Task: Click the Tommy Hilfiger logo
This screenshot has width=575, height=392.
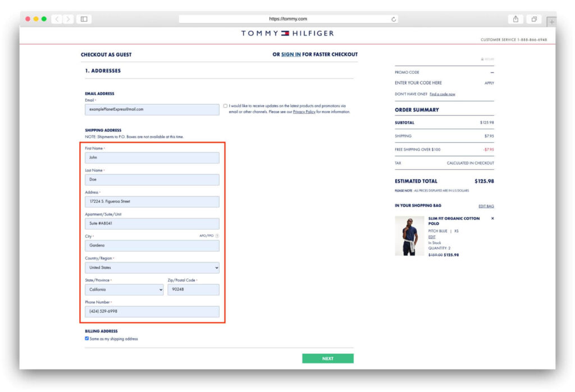Action: point(287,33)
